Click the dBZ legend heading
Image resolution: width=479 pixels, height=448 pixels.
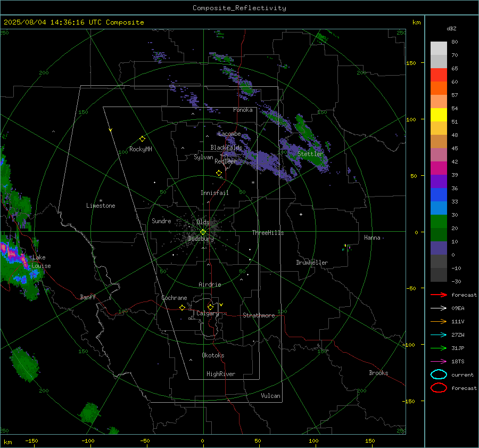[451, 28]
